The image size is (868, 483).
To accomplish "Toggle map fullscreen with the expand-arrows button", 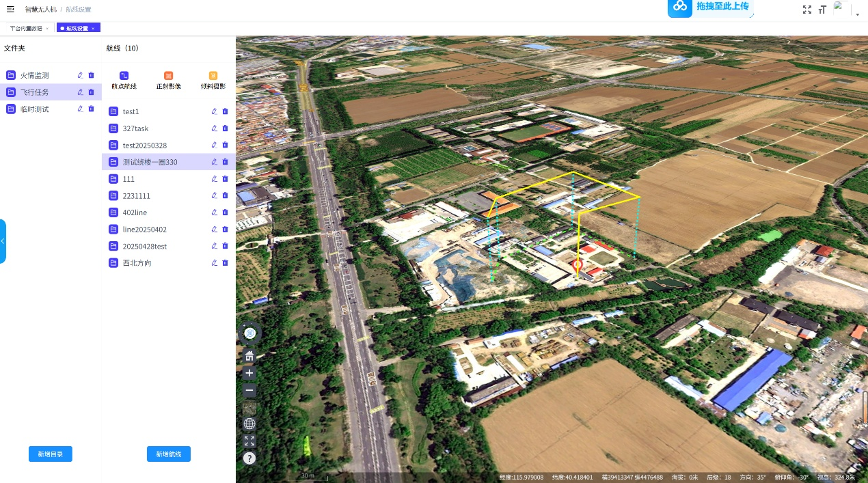I will coord(249,441).
